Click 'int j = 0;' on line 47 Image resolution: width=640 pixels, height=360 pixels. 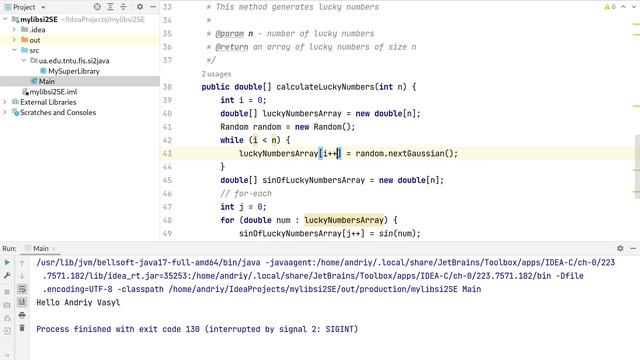[243, 207]
